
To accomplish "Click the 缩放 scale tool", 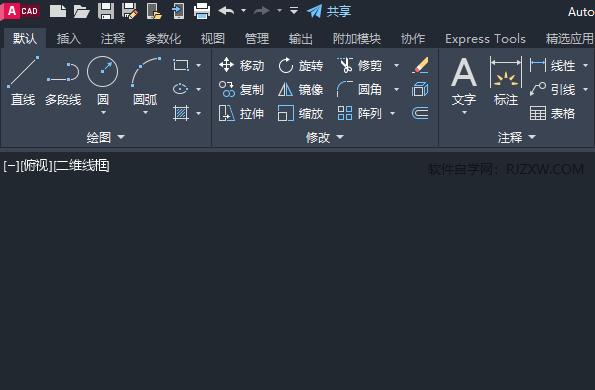I will (301, 113).
